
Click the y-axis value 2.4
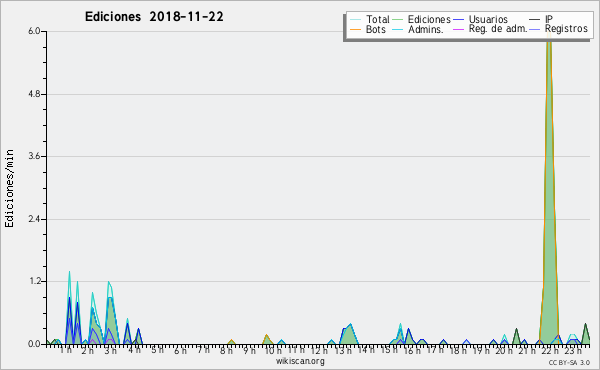34,219
